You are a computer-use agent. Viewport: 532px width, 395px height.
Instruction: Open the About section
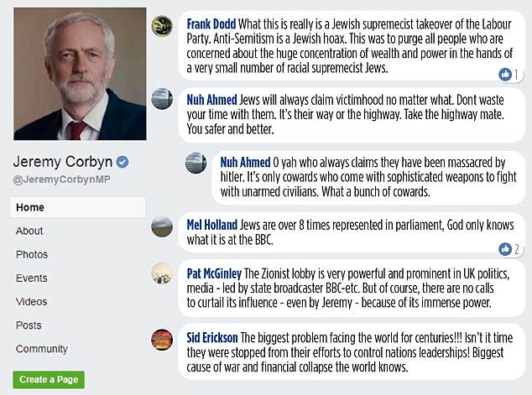pyautogui.click(x=29, y=231)
